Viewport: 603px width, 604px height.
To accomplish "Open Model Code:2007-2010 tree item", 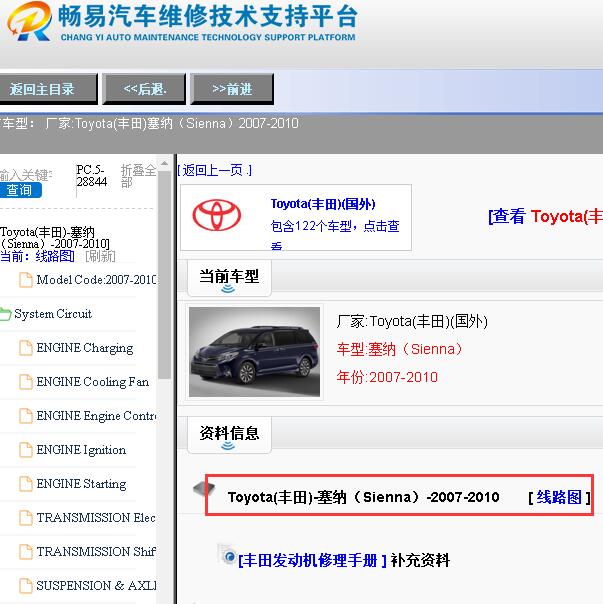I will click(x=96, y=280).
